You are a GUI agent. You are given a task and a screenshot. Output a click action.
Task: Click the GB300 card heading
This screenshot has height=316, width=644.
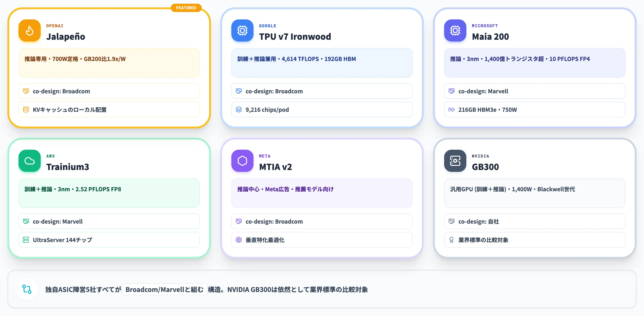[485, 167]
